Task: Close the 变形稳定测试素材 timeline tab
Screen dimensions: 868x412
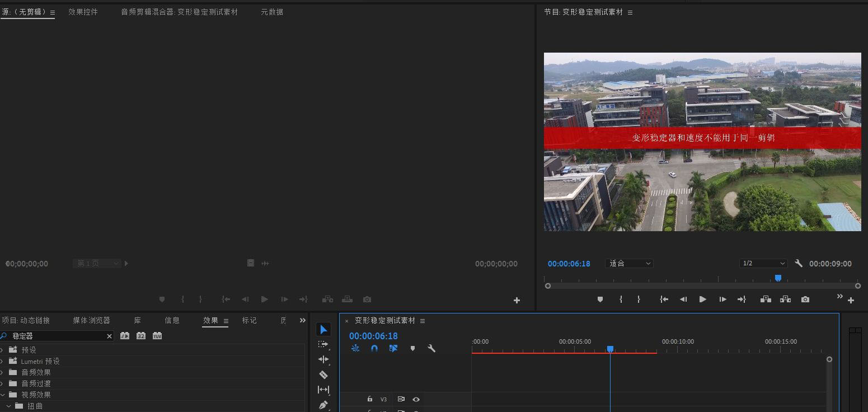Action: pyautogui.click(x=346, y=321)
